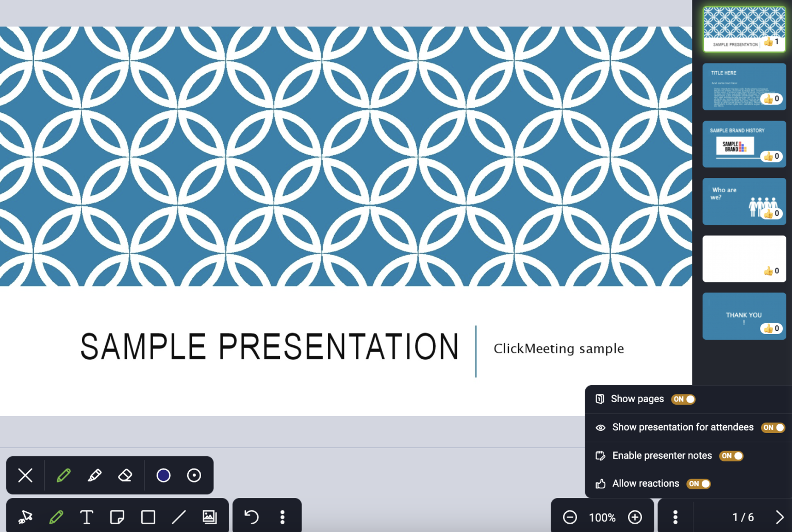Open the insert image tool
The height and width of the screenshot is (532, 792).
tap(209, 517)
